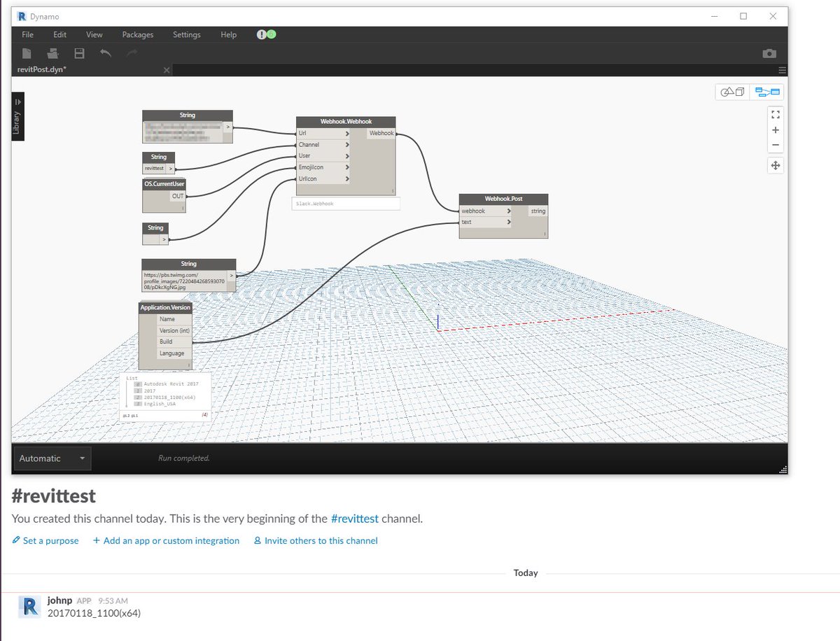Click the exclamation notification icon

[x=261, y=34]
